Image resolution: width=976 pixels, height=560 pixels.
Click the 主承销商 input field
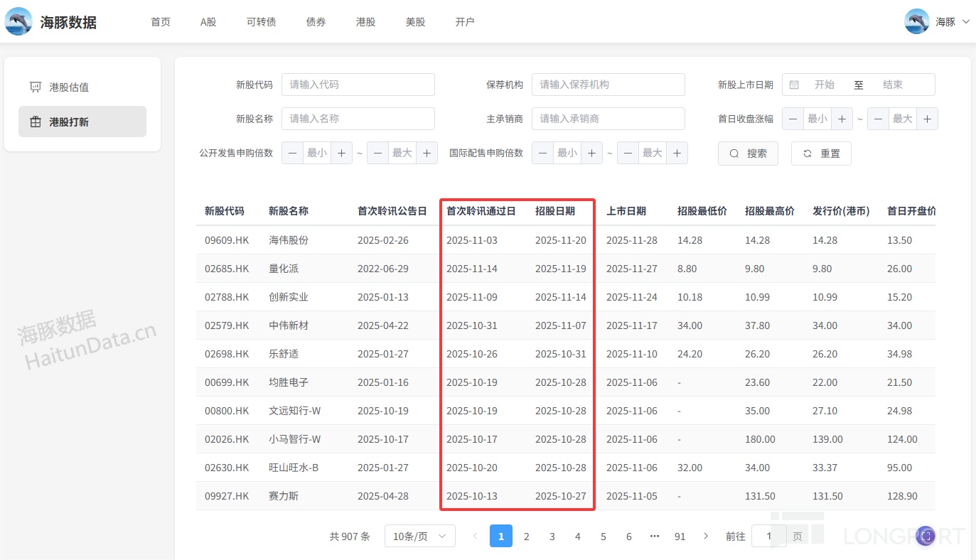608,119
